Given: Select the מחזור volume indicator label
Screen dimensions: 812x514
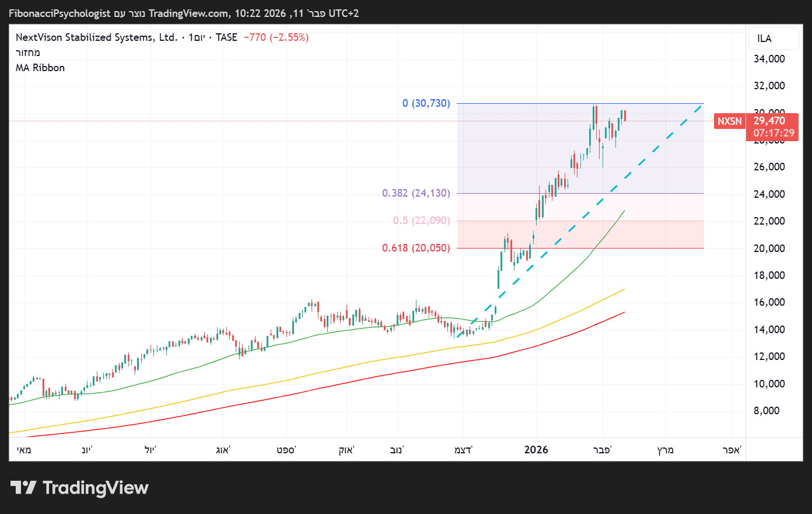Looking at the screenshot, I should click(x=28, y=53).
